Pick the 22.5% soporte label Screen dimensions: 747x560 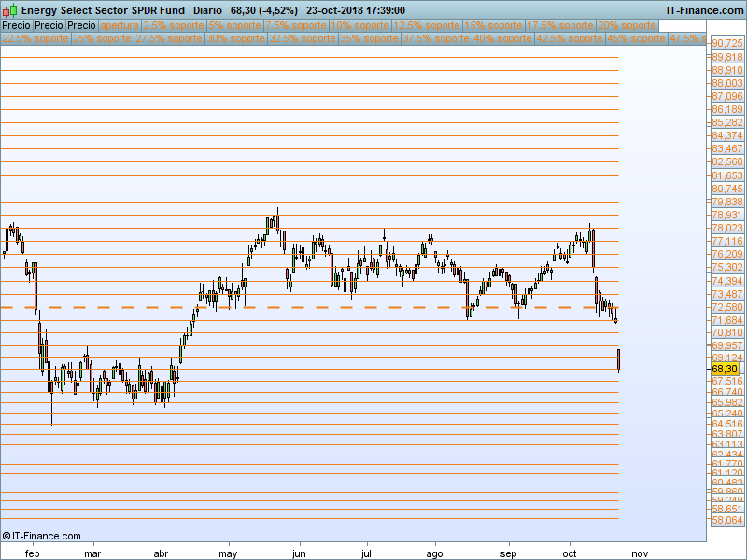[35, 38]
